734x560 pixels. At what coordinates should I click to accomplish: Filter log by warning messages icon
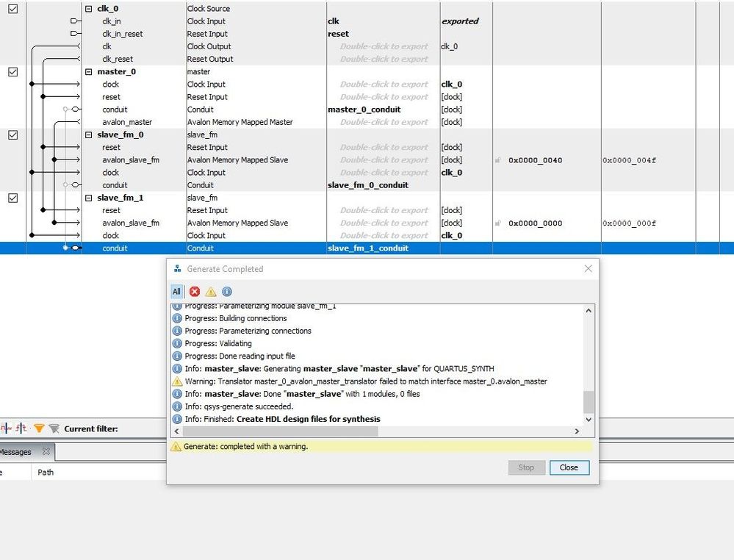coord(211,292)
